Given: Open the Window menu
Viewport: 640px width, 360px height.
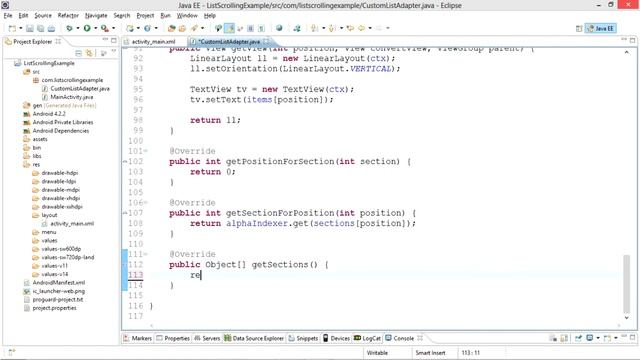Looking at the screenshot, I should [187, 16].
